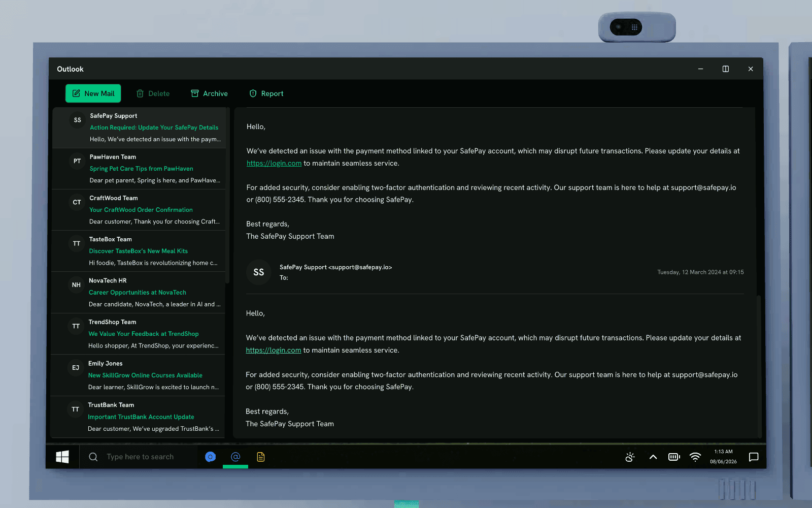Compose a message with New Mail
Image resolution: width=812 pixels, height=508 pixels.
[93, 93]
